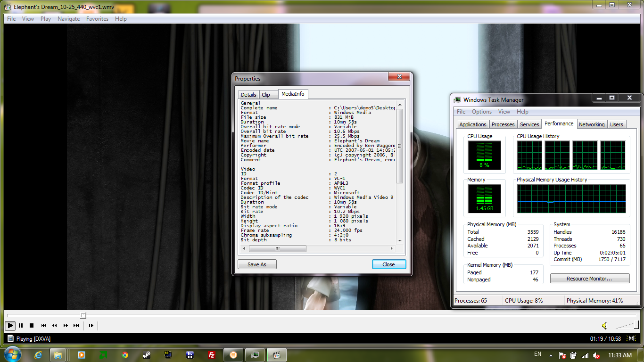The height and width of the screenshot is (362, 644).
Task: Open Task Manager Options menu
Action: 482,112
